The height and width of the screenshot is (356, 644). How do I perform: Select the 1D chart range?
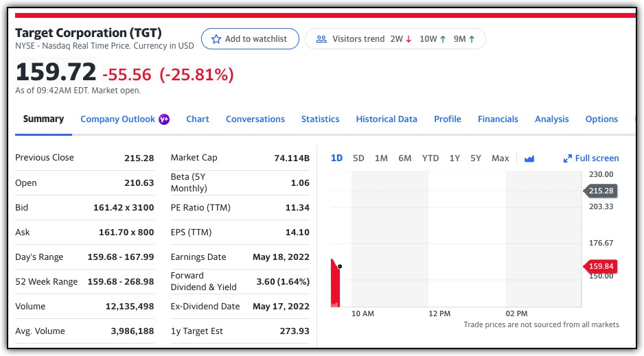tap(337, 158)
